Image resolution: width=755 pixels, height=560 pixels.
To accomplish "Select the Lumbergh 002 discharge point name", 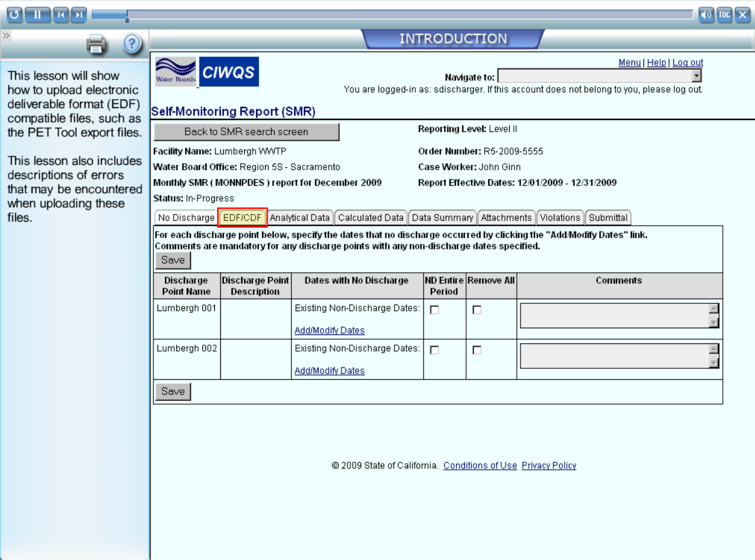I will 187,349.
